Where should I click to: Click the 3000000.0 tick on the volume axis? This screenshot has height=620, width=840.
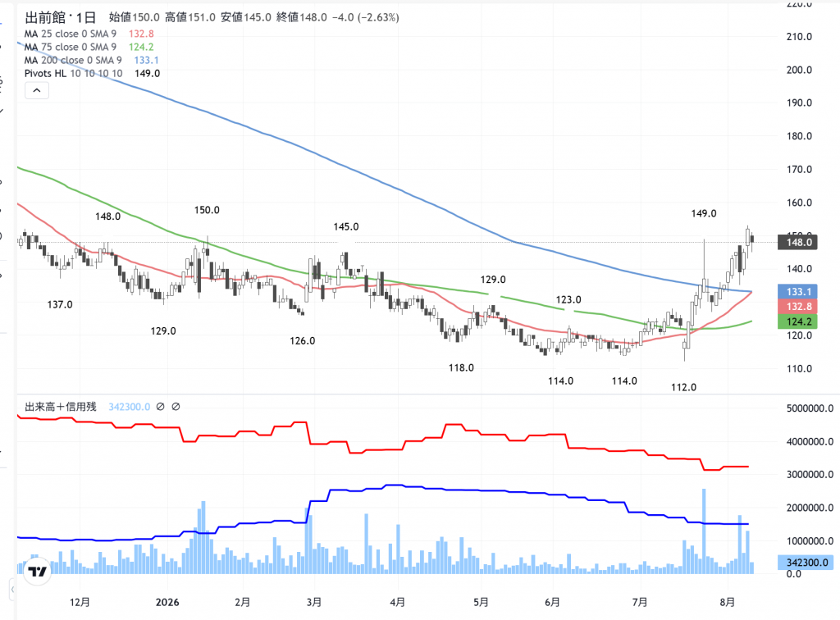click(810, 475)
